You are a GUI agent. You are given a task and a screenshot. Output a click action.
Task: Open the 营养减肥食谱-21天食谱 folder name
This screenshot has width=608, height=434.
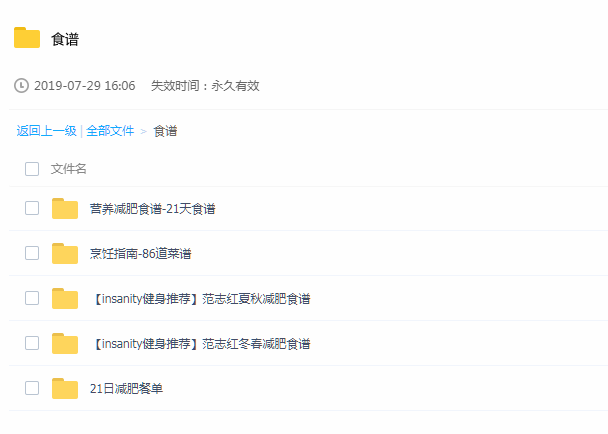point(152,209)
